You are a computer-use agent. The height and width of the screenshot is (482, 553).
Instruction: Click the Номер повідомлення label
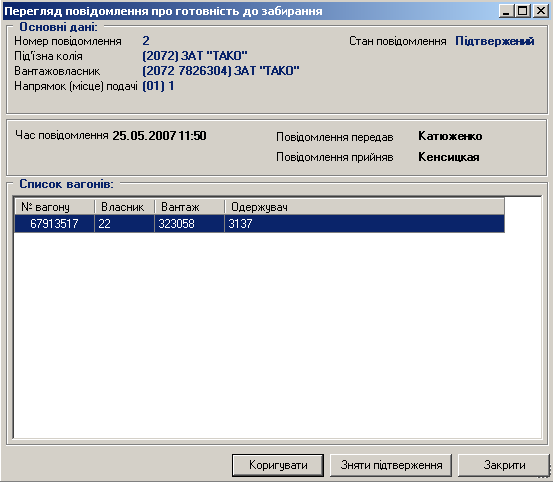[x=68, y=41]
